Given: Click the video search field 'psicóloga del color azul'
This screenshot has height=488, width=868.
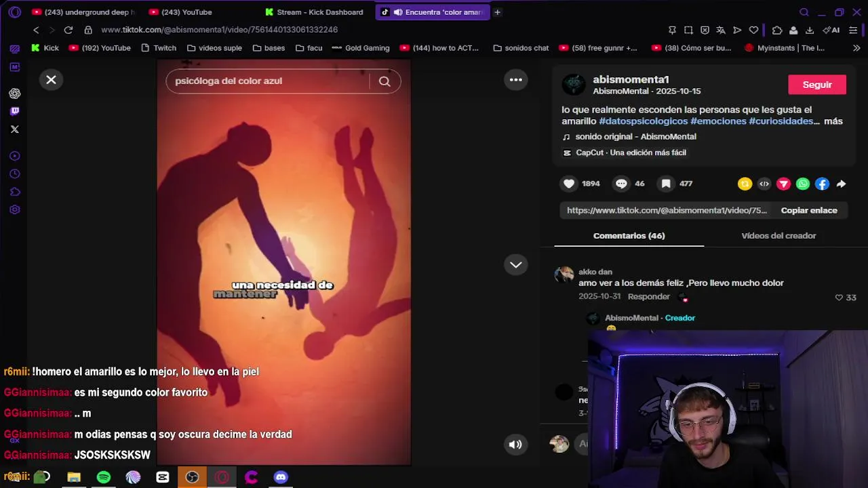Looking at the screenshot, I should pyautogui.click(x=268, y=81).
